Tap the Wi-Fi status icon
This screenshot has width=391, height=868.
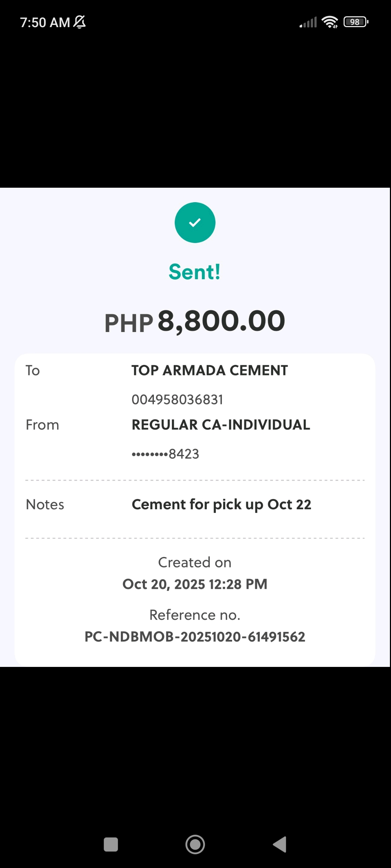(329, 22)
